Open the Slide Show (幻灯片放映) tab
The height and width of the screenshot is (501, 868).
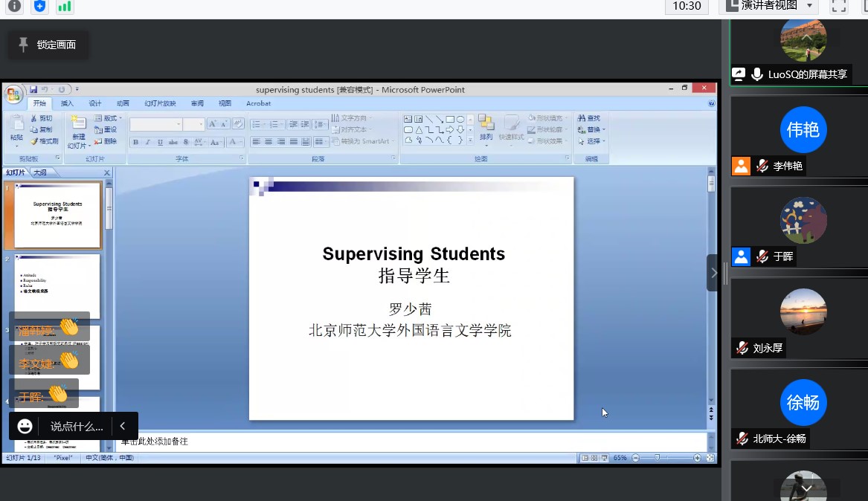160,103
